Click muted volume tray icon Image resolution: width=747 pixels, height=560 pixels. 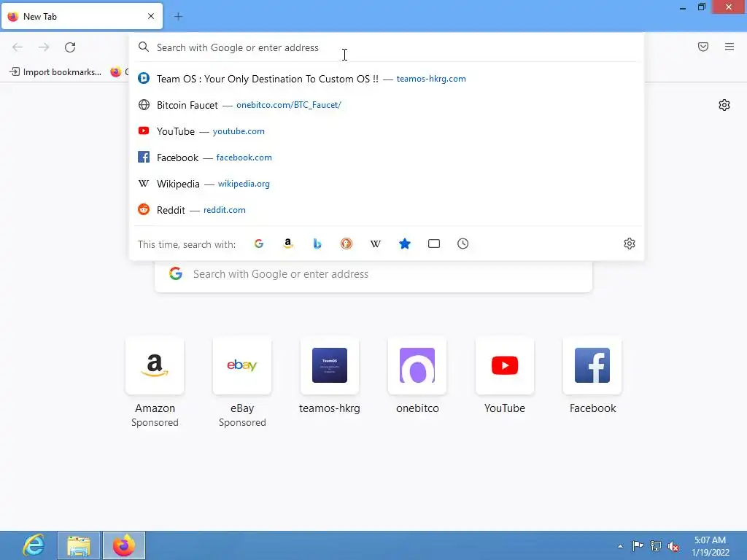tap(673, 546)
